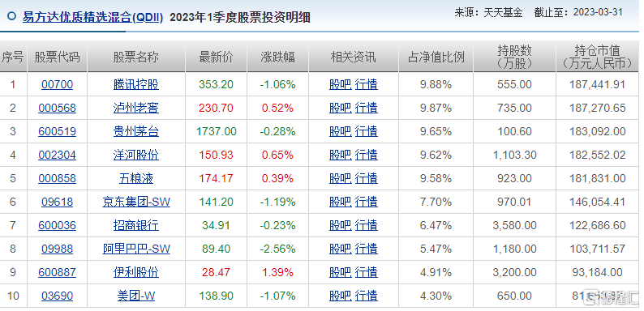Open 股吧 for 五粮液 row
The height and width of the screenshot is (311, 644).
tap(341, 178)
